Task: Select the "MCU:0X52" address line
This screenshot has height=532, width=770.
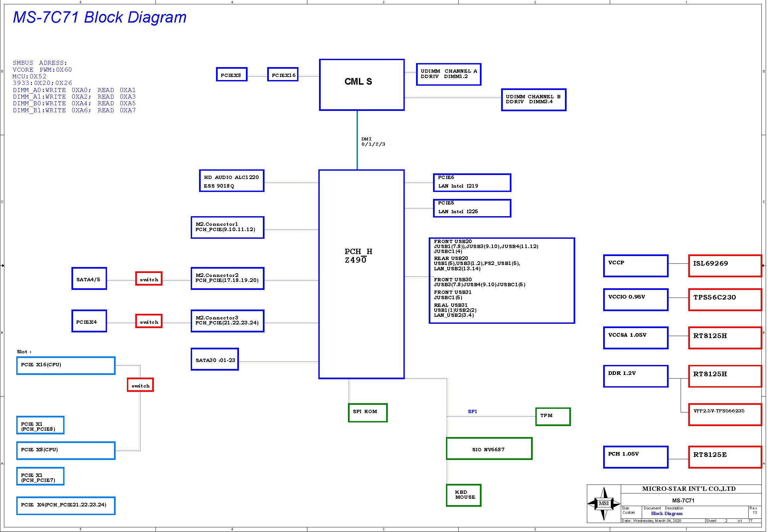Action: [x=30, y=77]
